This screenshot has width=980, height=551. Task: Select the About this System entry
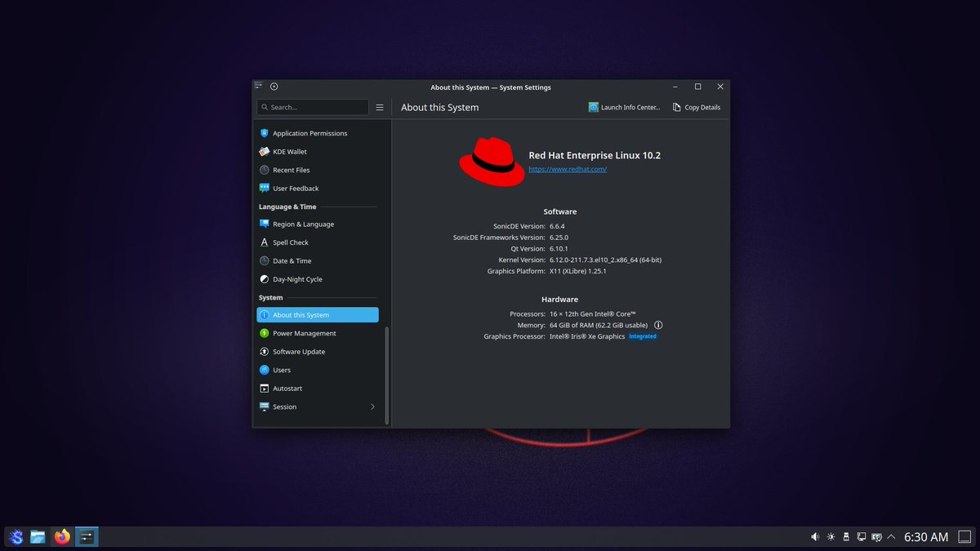[x=317, y=315]
